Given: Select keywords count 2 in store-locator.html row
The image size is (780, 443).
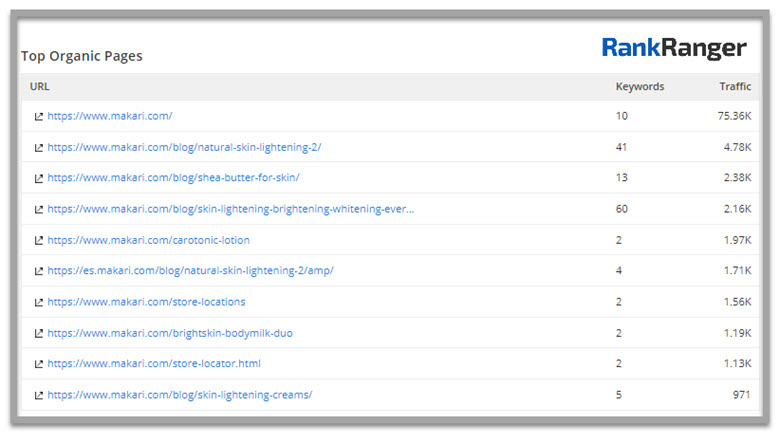Looking at the screenshot, I should pos(619,363).
